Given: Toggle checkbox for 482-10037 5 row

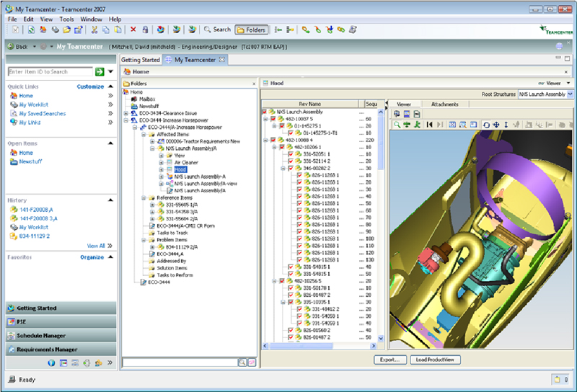Looking at the screenshot, I should (273, 119).
